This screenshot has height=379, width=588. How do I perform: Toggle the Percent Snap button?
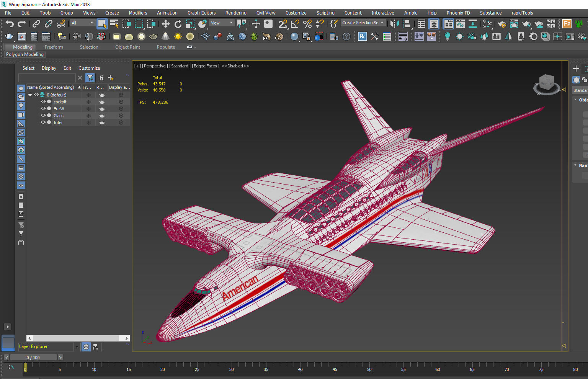(307, 24)
